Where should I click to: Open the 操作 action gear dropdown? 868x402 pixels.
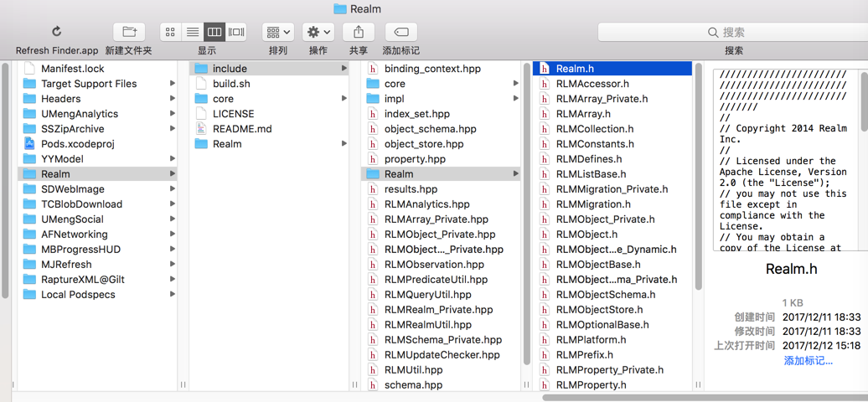click(x=318, y=32)
